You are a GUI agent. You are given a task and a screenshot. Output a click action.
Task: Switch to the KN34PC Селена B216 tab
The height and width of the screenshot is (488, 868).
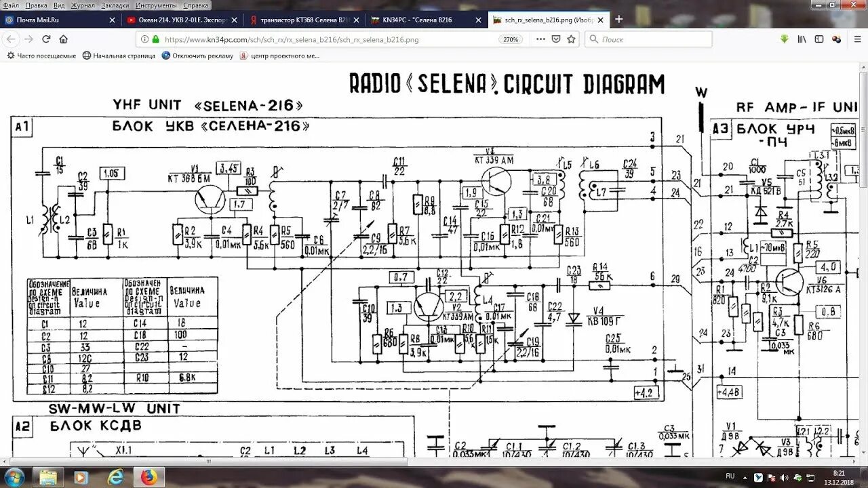(427, 20)
